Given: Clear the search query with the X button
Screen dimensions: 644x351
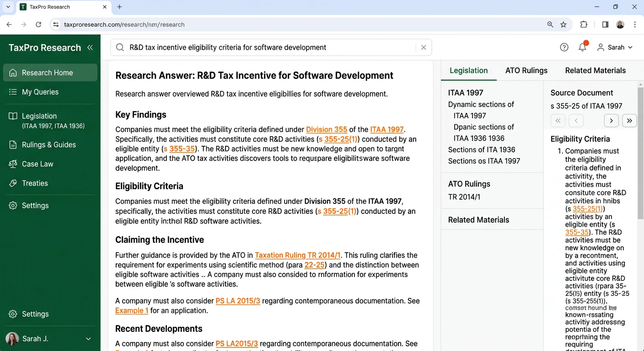Looking at the screenshot, I should pyautogui.click(x=424, y=47).
